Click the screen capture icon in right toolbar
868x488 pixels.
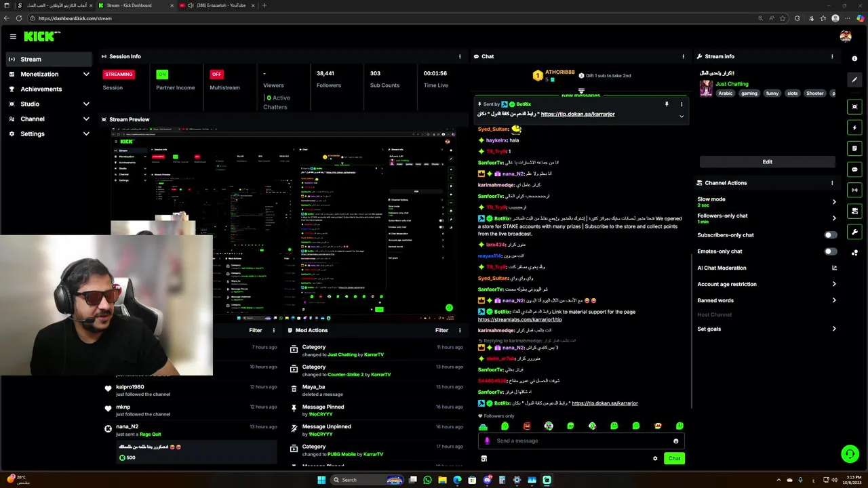pos(854,107)
